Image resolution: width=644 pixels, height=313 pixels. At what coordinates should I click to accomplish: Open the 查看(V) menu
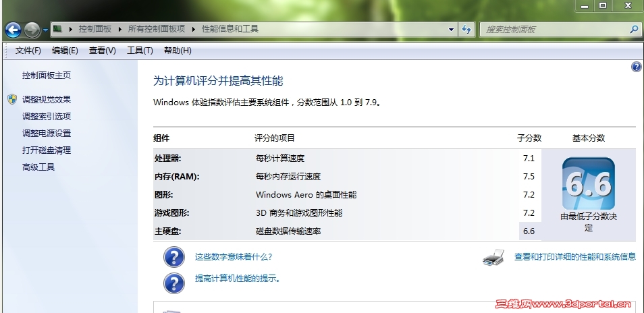click(x=102, y=51)
